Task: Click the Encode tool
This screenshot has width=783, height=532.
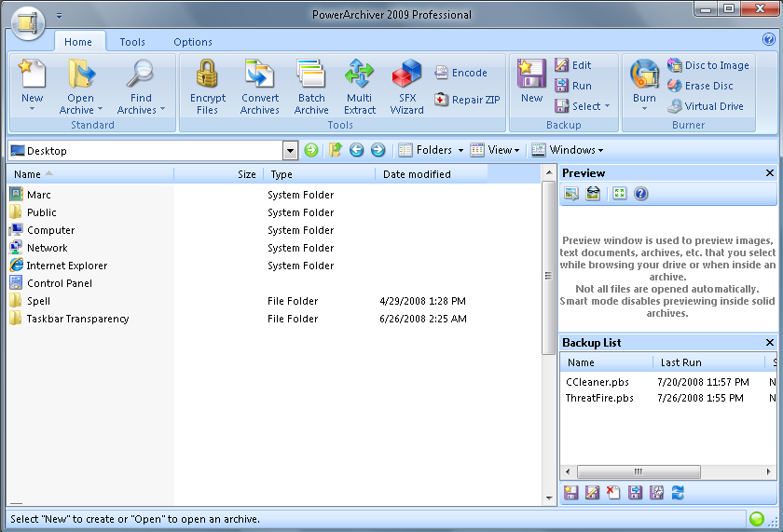Action: [x=460, y=73]
